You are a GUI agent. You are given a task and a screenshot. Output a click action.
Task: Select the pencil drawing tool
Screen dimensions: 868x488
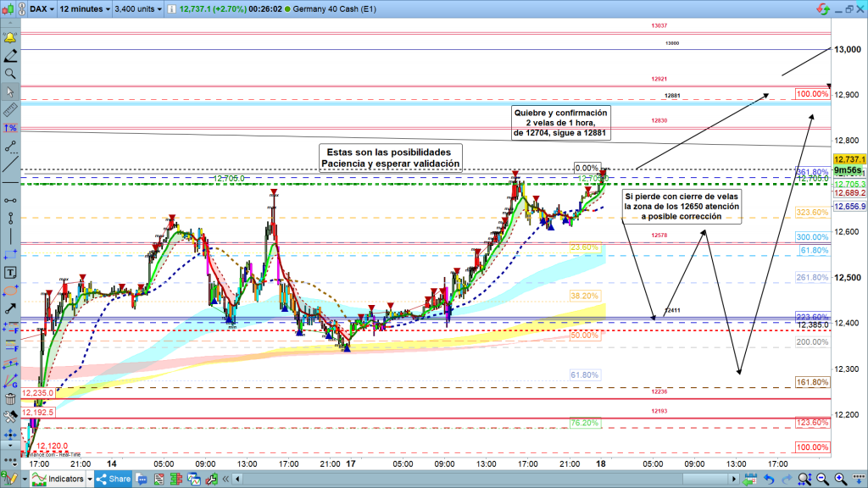[9, 56]
